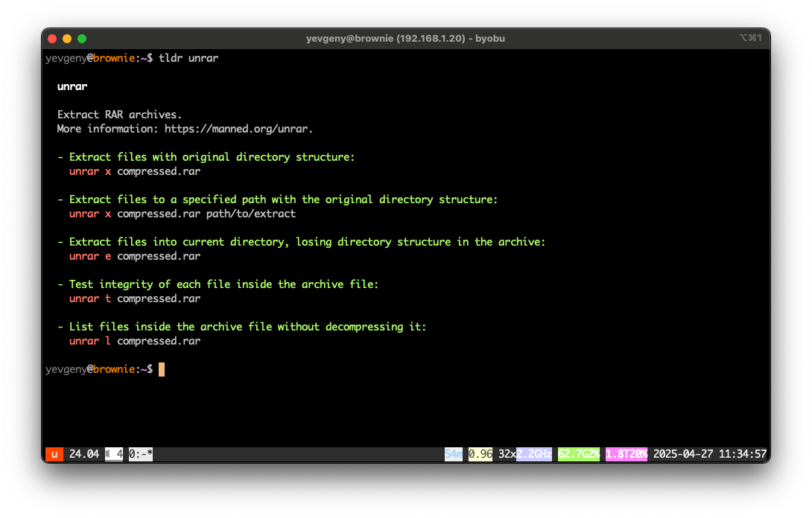Click the memory usage 62.7G2% indicator

click(579, 454)
